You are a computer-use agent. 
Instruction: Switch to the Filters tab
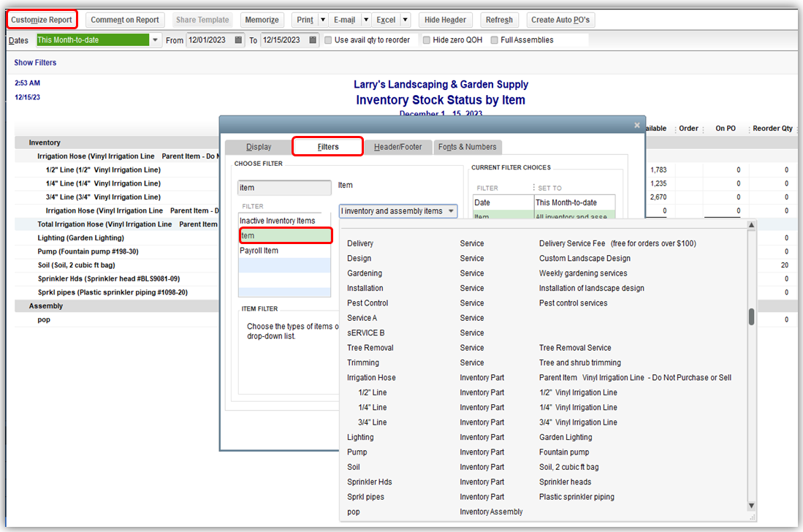pyautogui.click(x=328, y=147)
